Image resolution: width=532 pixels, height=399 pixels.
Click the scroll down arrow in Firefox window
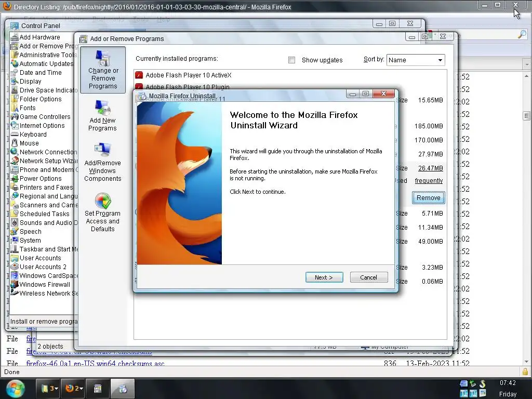pyautogui.click(x=526, y=362)
